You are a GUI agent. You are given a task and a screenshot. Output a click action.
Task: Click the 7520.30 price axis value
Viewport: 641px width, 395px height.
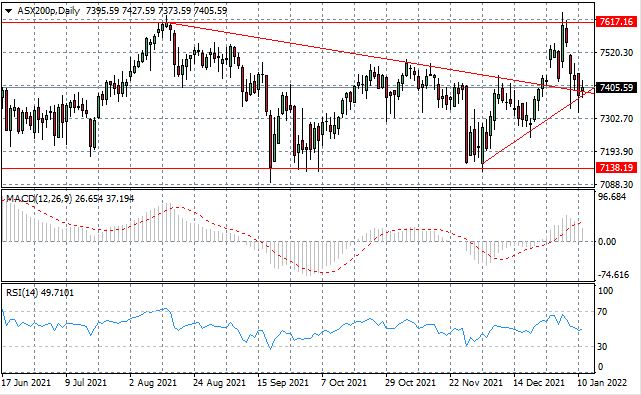616,53
